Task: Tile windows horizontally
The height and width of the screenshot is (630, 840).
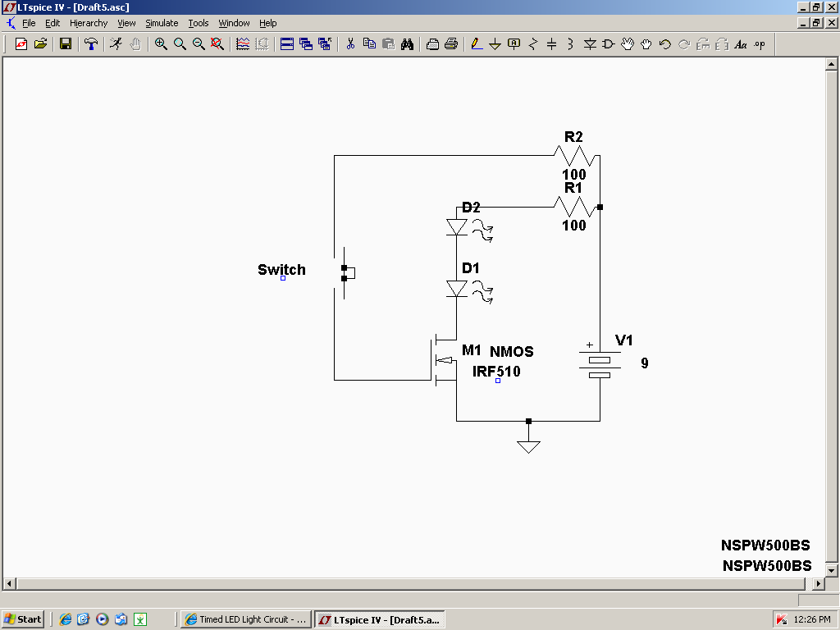Action: pyautogui.click(x=287, y=44)
